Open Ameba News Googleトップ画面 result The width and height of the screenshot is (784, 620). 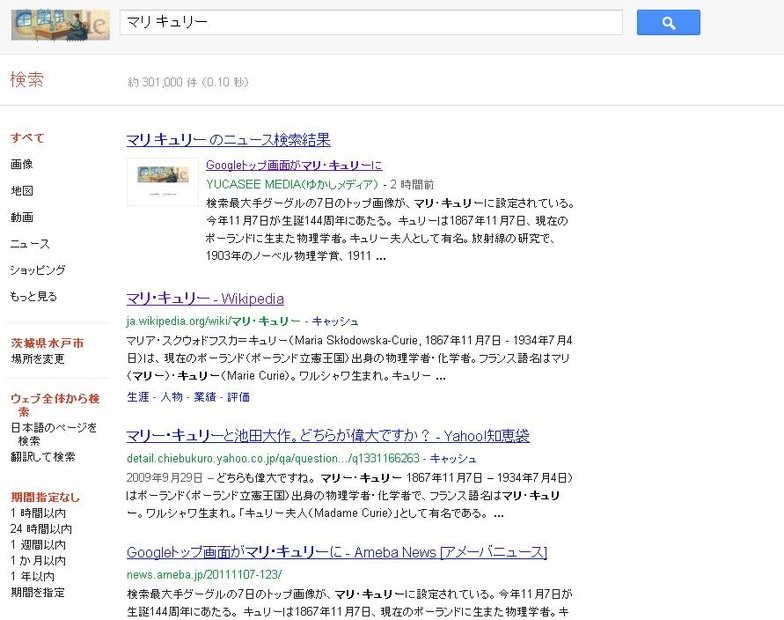pyautogui.click(x=337, y=552)
